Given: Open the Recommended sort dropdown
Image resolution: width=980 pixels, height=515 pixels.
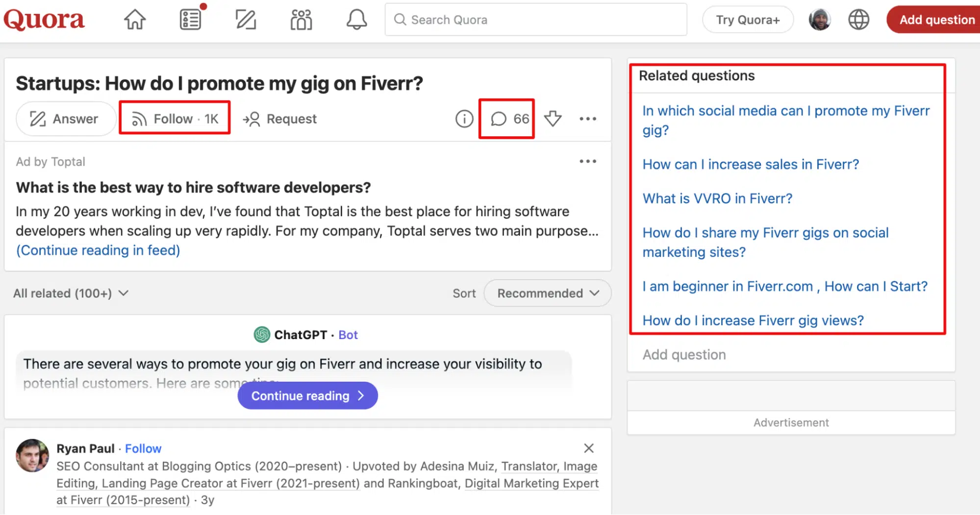Looking at the screenshot, I should (x=547, y=293).
